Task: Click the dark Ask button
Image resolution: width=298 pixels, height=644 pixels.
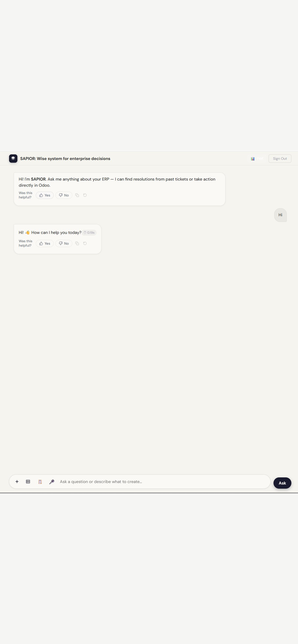Action: [x=282, y=483]
